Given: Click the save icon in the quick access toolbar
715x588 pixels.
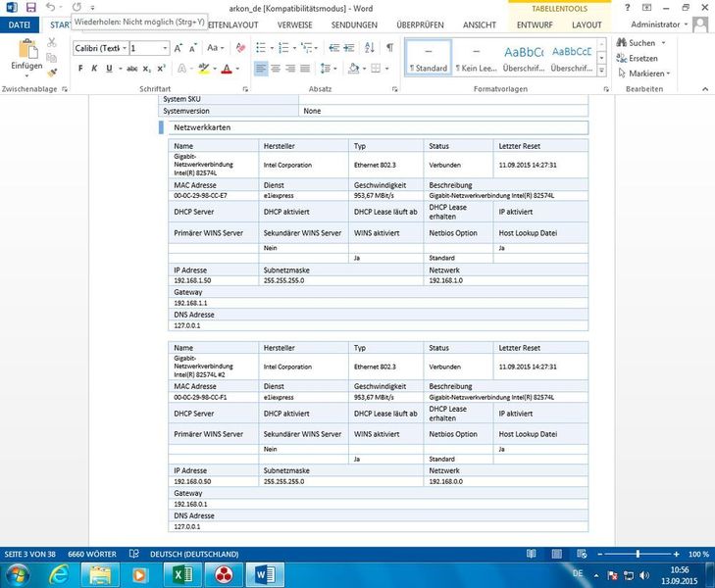Looking at the screenshot, I should point(29,7).
